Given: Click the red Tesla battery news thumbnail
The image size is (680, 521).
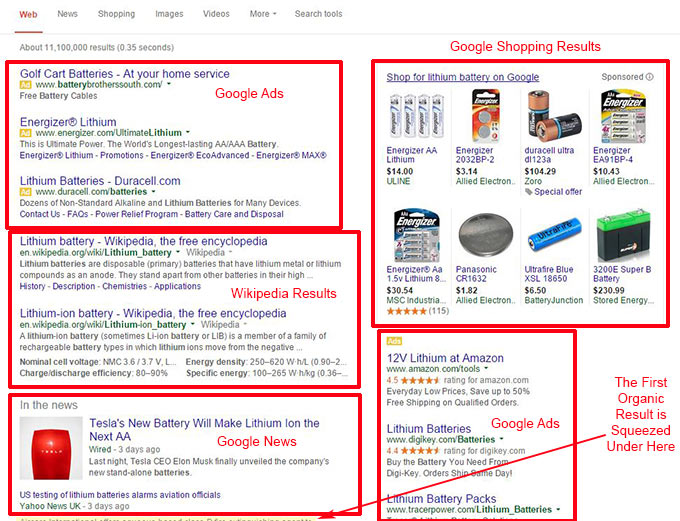Looking at the screenshot, I should tap(51, 448).
